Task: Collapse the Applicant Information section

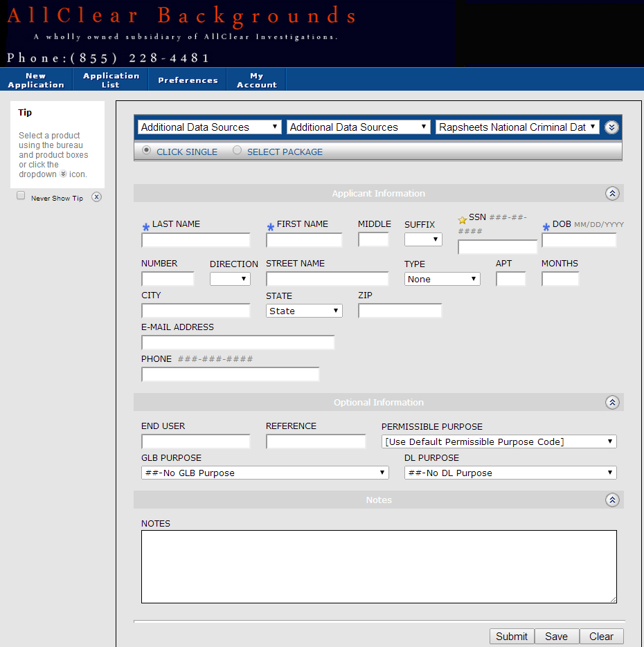Action: (612, 193)
